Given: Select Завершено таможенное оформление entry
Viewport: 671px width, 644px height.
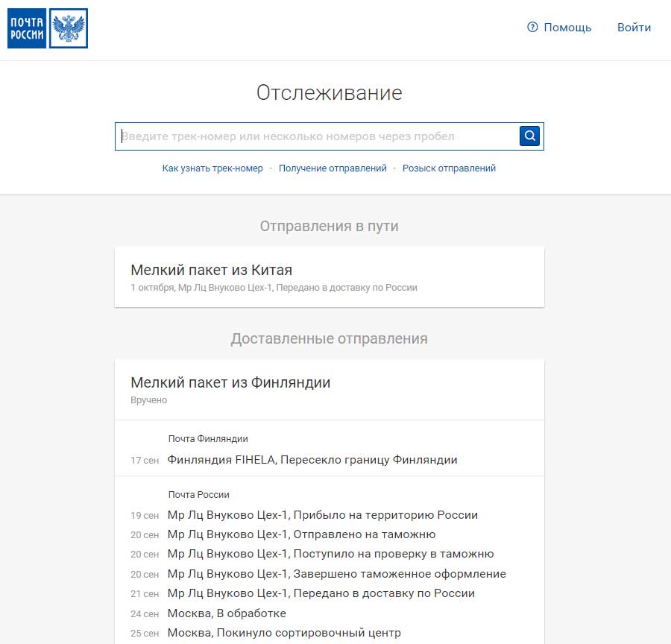Looking at the screenshot, I should [336, 574].
